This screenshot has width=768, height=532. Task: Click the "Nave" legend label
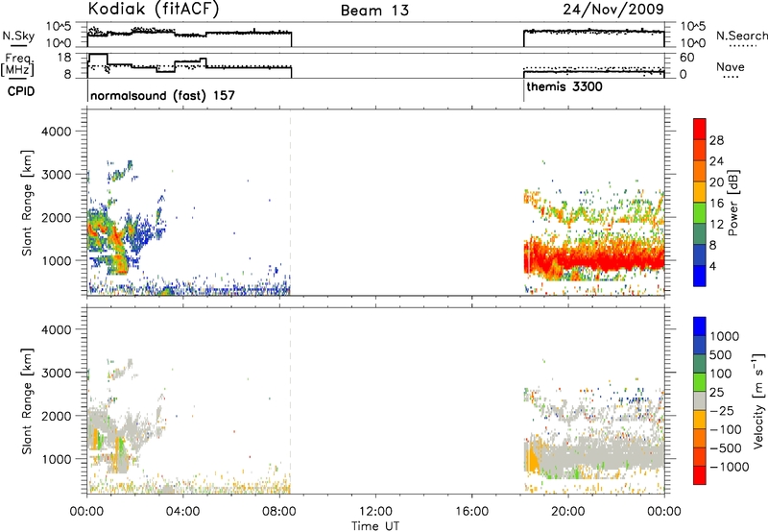click(730, 66)
